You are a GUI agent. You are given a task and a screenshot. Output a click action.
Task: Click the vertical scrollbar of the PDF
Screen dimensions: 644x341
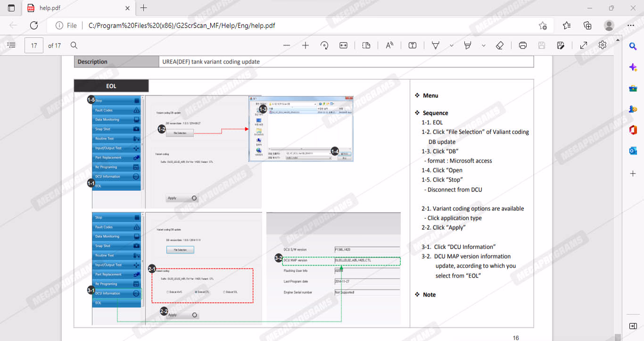618,189
